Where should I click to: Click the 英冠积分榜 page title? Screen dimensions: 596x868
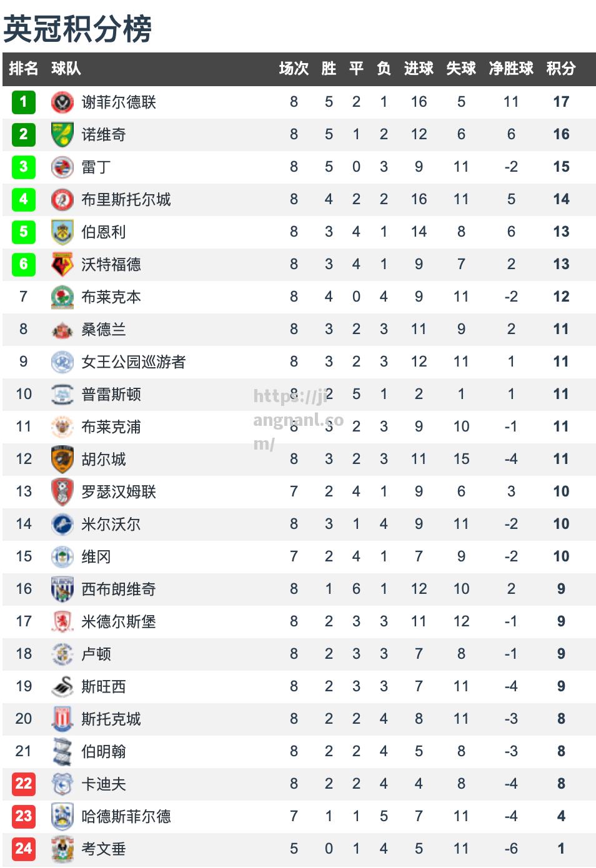(x=77, y=29)
